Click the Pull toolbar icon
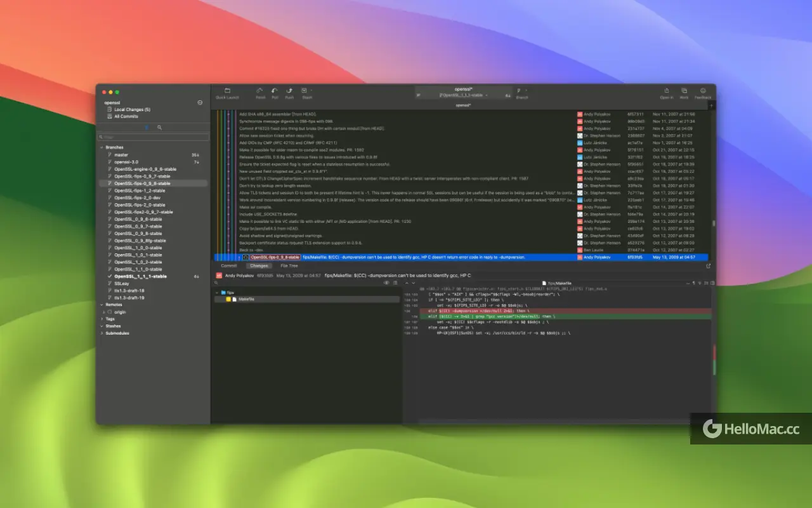This screenshot has width=812, height=508. coord(275,91)
